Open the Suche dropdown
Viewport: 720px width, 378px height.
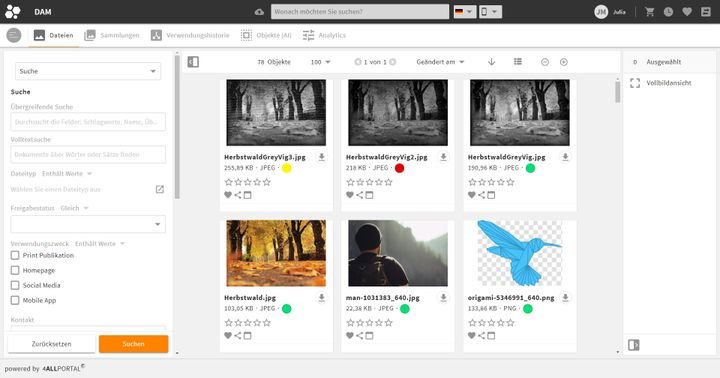coord(88,71)
